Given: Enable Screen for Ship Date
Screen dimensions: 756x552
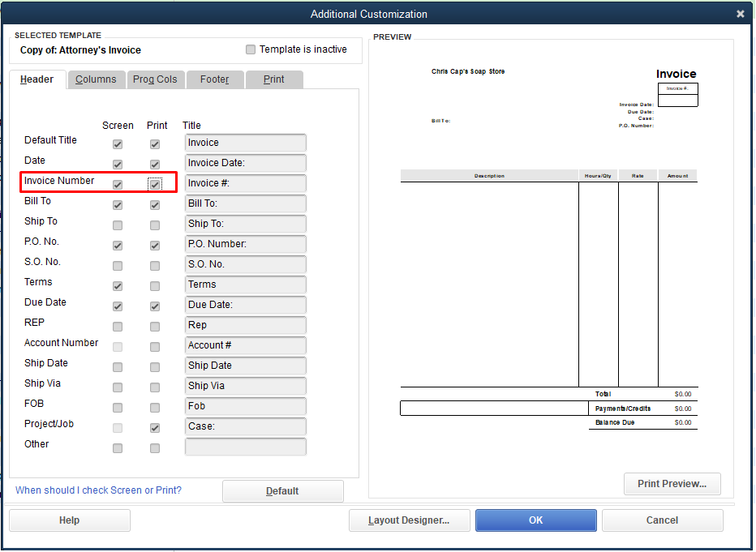Looking at the screenshot, I should coord(117,366).
